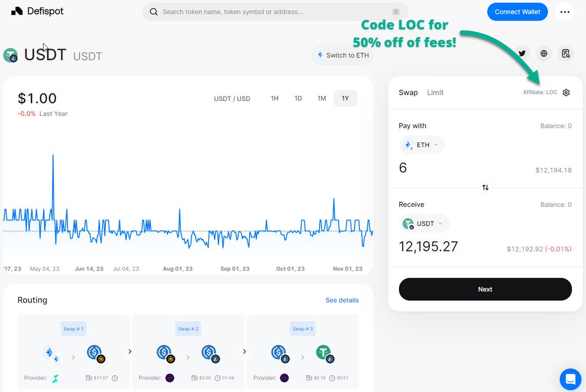Viewport: 586px width, 392px height.
Task: Click Swap #1 Ethereum source token icon
Action: [51, 354]
